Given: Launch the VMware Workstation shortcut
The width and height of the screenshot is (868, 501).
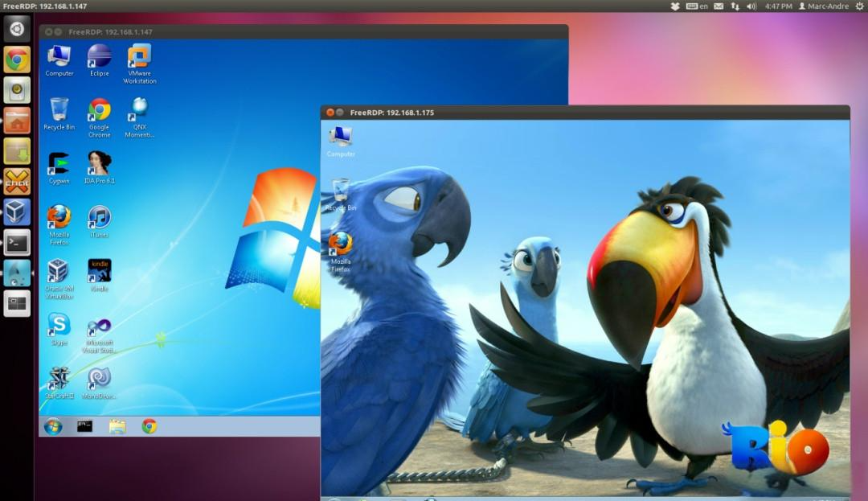Looking at the screenshot, I should pyautogui.click(x=140, y=57).
